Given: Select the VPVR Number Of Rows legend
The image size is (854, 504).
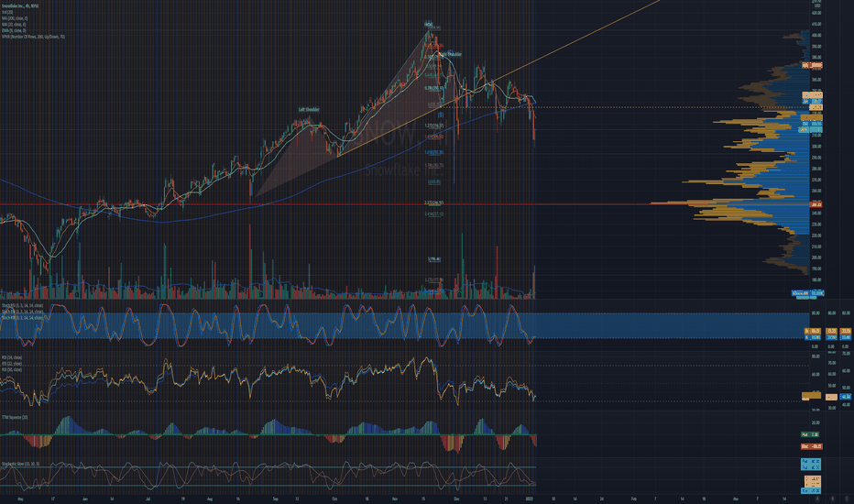Looking at the screenshot, I should point(33,37).
